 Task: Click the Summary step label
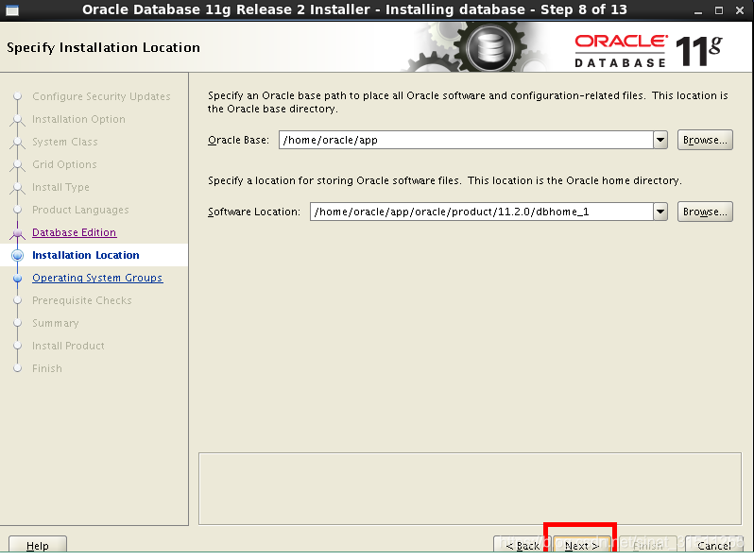click(56, 323)
